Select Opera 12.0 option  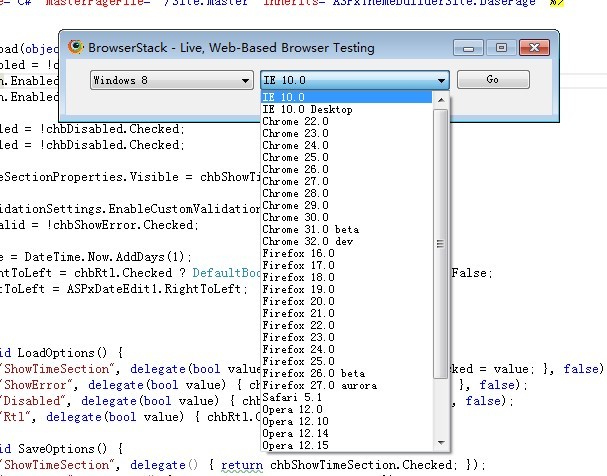(346, 409)
